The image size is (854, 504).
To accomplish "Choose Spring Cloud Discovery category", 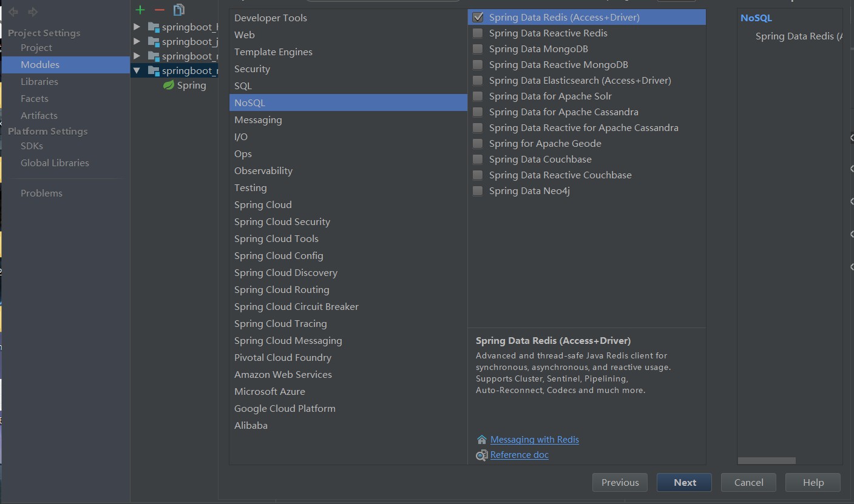I will (348, 273).
